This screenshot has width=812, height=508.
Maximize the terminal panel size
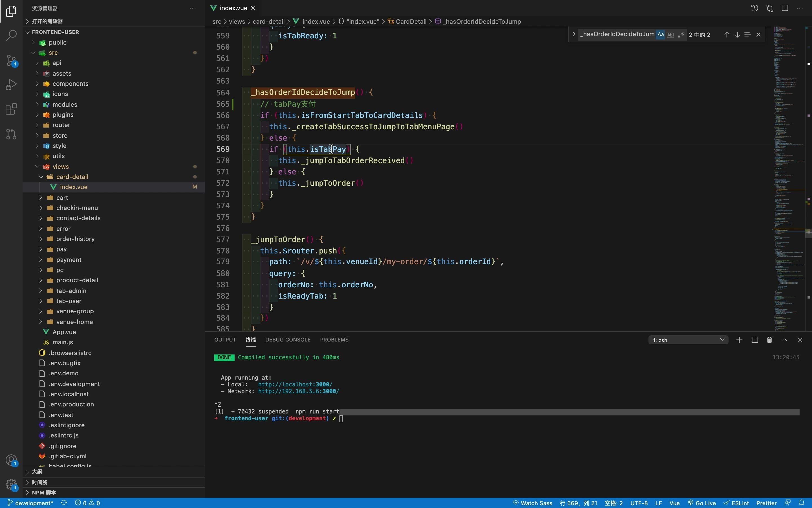pos(784,340)
